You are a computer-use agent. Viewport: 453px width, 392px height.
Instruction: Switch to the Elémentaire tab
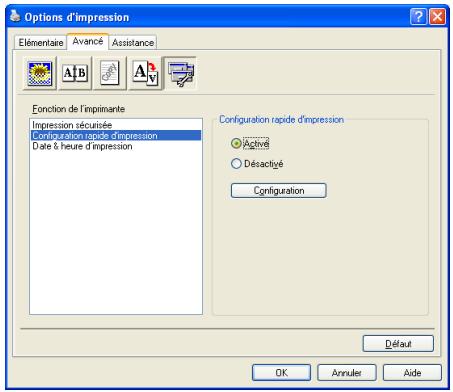point(41,43)
